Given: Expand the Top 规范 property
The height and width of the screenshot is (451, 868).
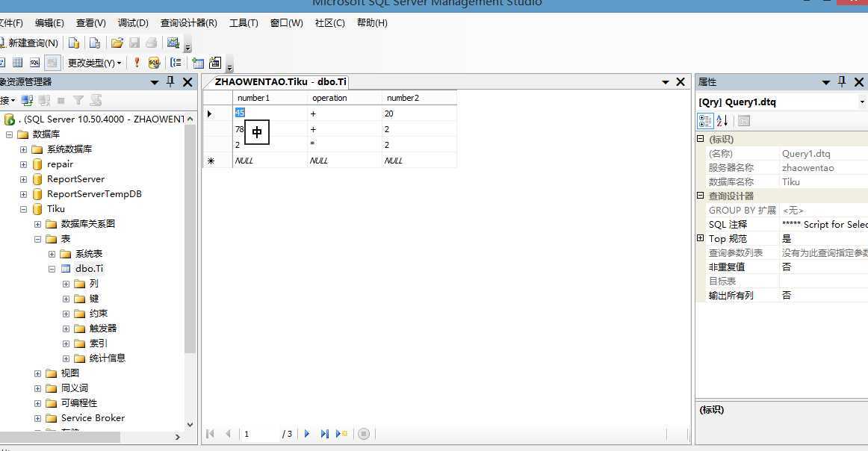Looking at the screenshot, I should (700, 238).
